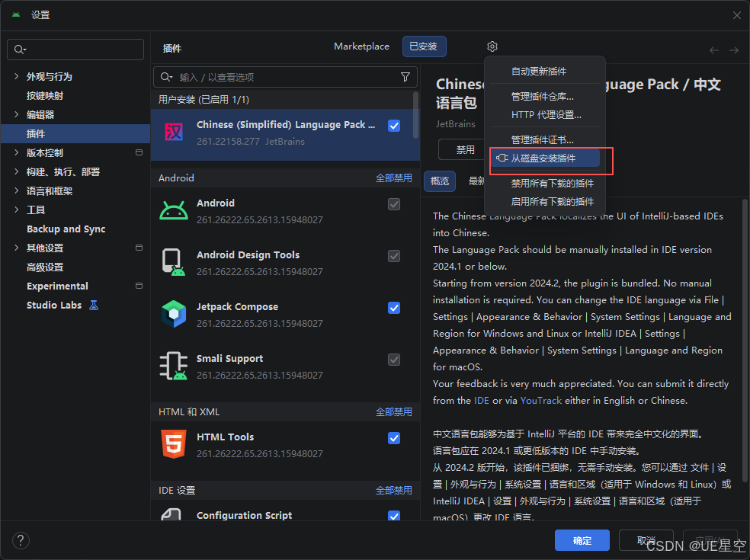Expand the 编辑器 settings node
This screenshot has width=750, height=560.
tap(16, 115)
